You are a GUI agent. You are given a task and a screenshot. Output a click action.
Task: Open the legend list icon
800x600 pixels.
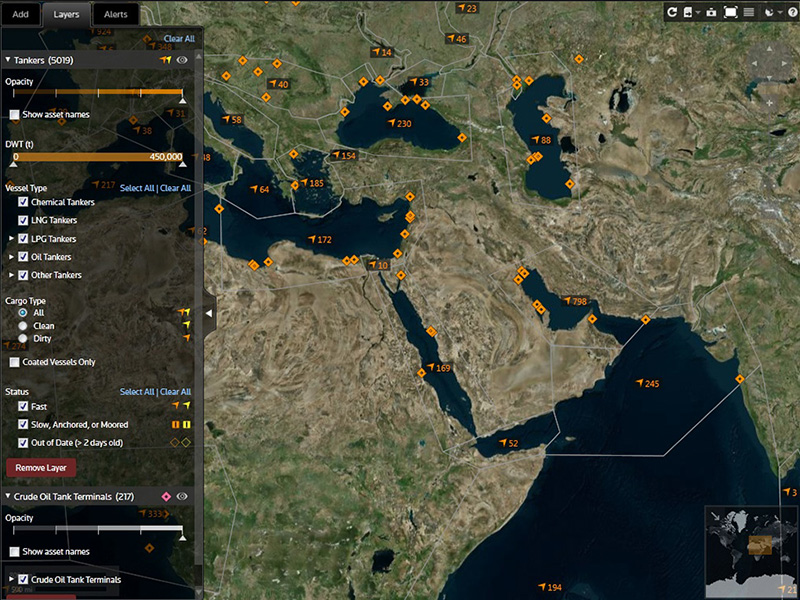[x=749, y=12]
